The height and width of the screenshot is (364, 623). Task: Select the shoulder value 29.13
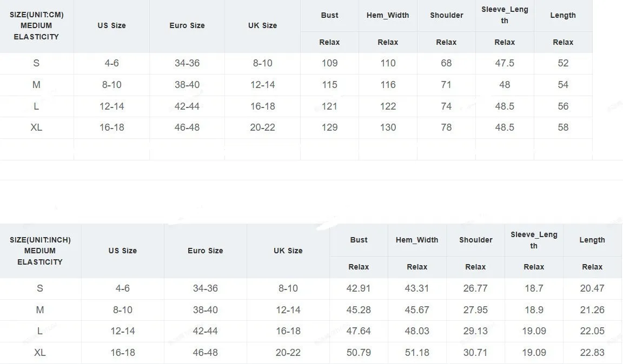(x=475, y=331)
